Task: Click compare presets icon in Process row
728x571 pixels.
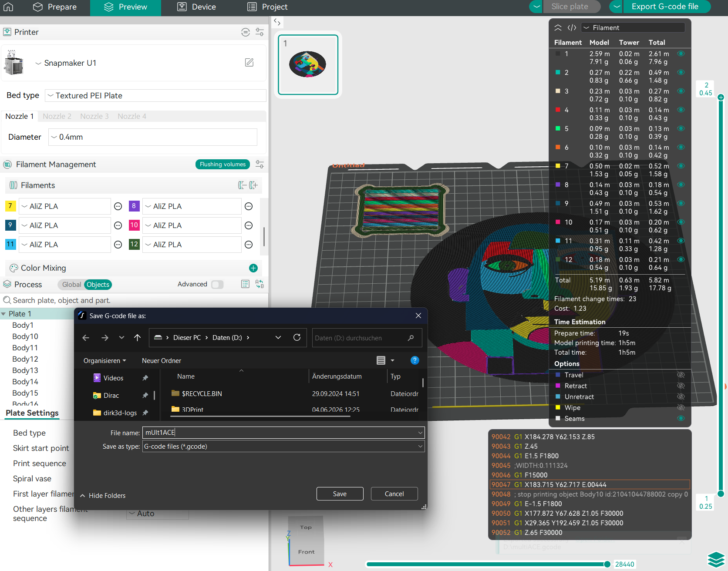Action: [x=260, y=284]
